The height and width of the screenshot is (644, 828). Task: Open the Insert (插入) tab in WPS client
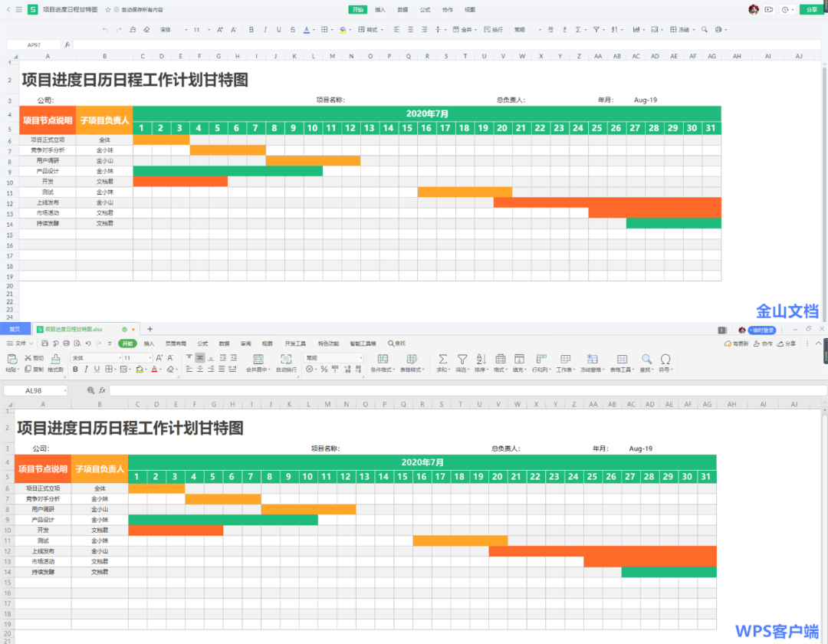tap(149, 343)
